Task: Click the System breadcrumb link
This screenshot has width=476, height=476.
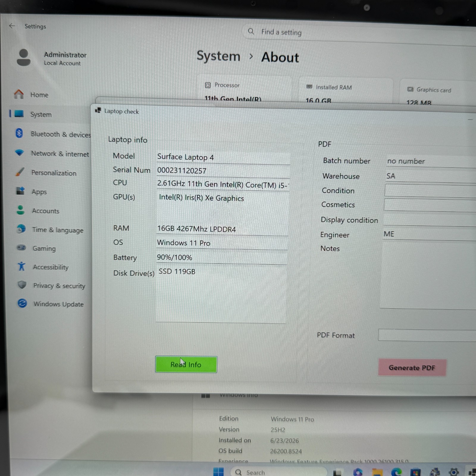Action: pos(218,56)
